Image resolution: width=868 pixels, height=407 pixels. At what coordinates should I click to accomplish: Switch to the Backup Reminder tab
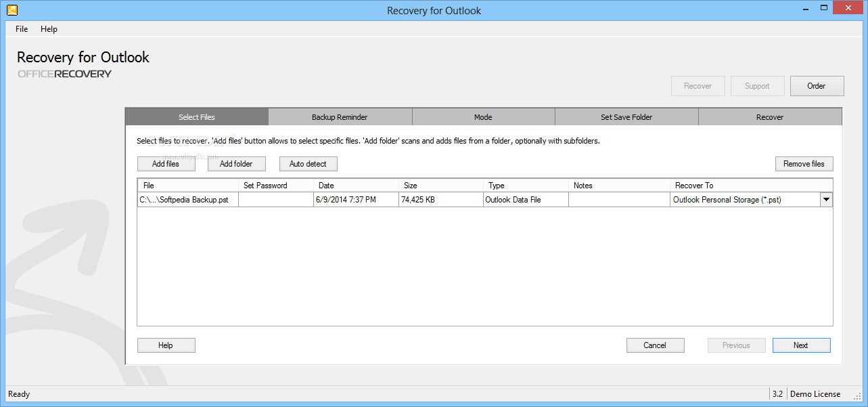(x=340, y=117)
